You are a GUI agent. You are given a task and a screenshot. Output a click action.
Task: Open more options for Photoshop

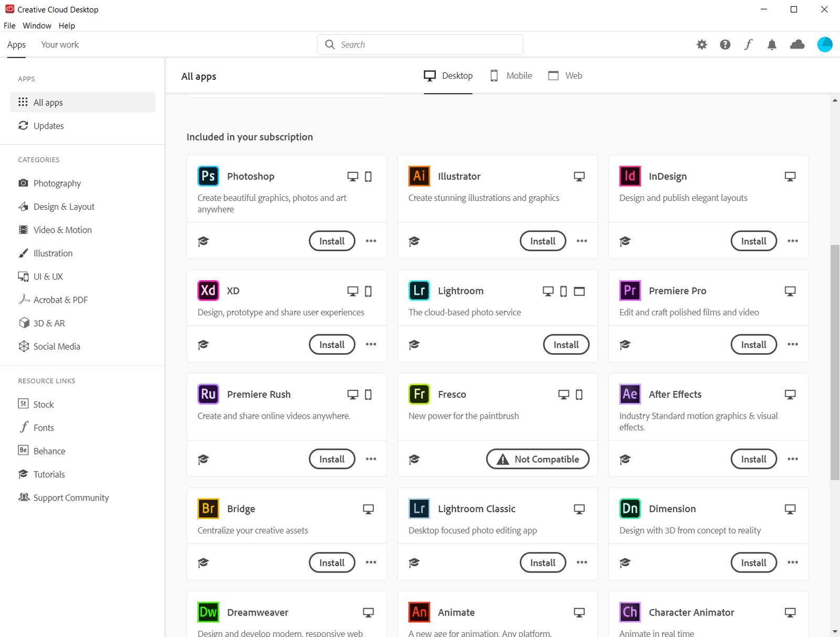[x=371, y=241]
